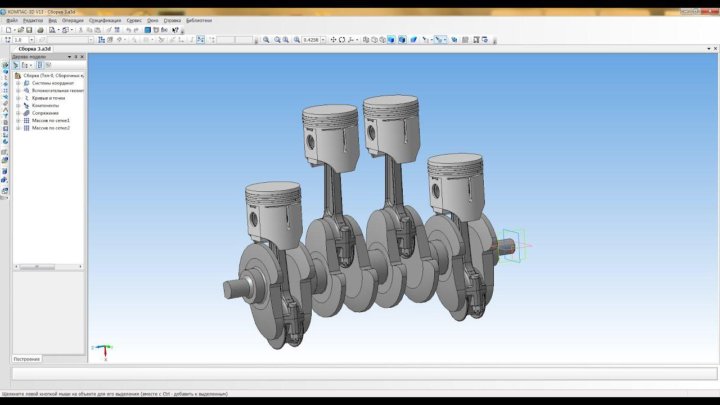
Task: Toggle wireframe display mode icon
Action: 366,40
